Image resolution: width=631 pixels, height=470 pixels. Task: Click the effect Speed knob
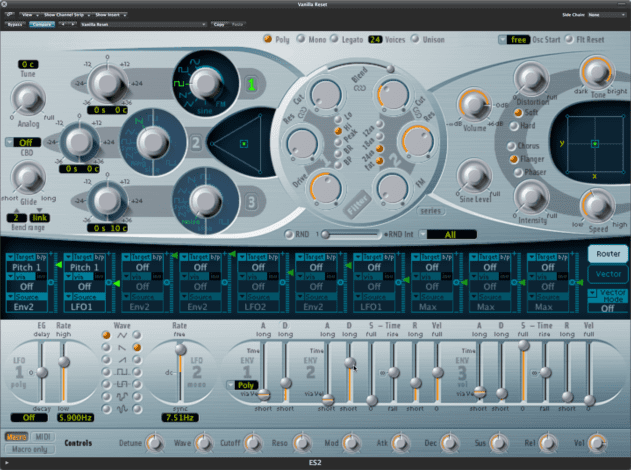click(x=598, y=205)
